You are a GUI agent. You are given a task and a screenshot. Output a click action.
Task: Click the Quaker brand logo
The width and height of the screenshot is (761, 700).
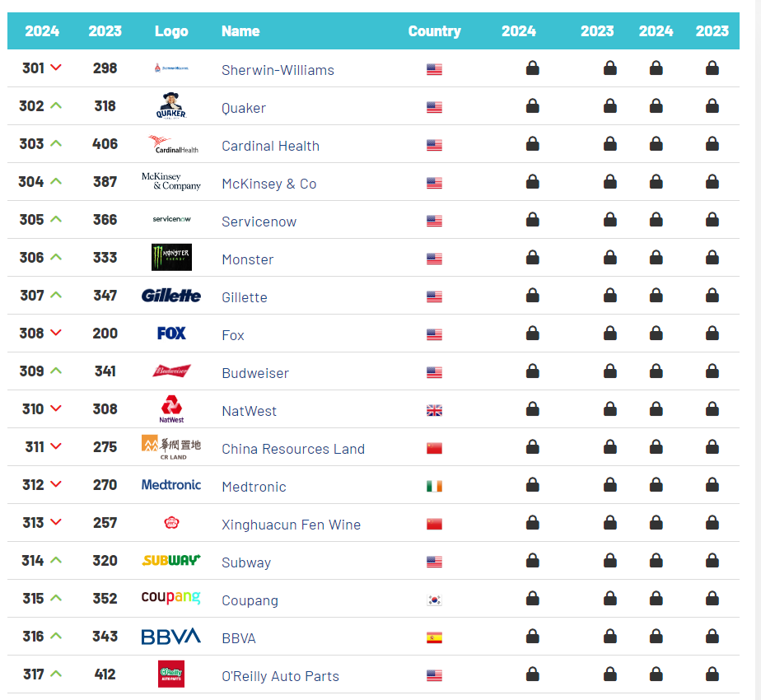click(x=171, y=106)
